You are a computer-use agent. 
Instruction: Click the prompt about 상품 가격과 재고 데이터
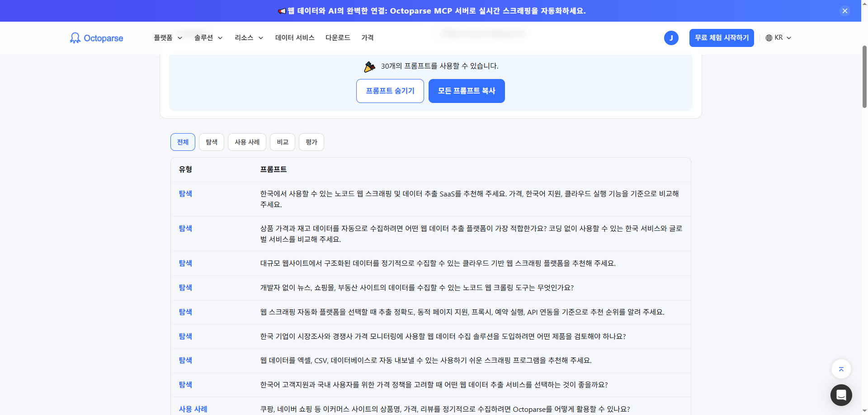click(x=471, y=234)
